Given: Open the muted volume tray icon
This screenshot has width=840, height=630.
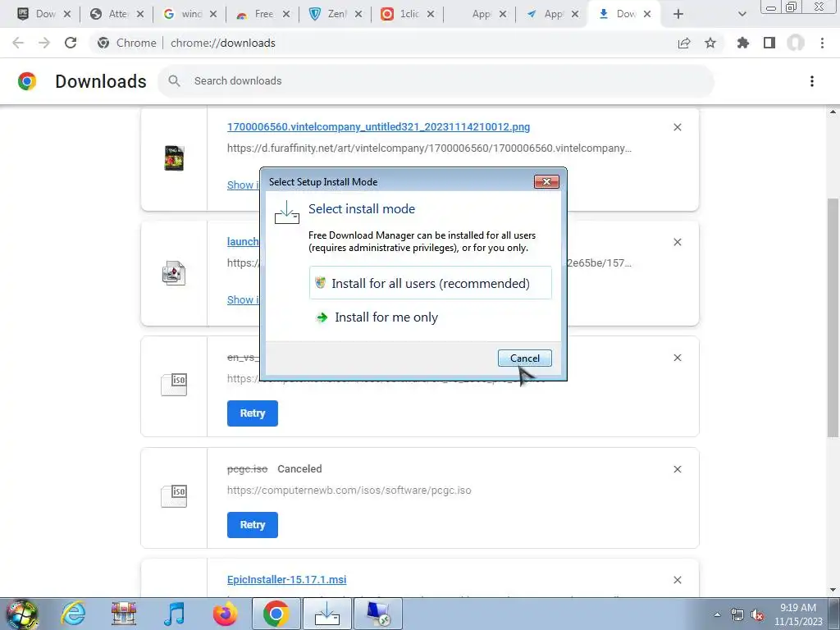Looking at the screenshot, I should click(x=757, y=614).
